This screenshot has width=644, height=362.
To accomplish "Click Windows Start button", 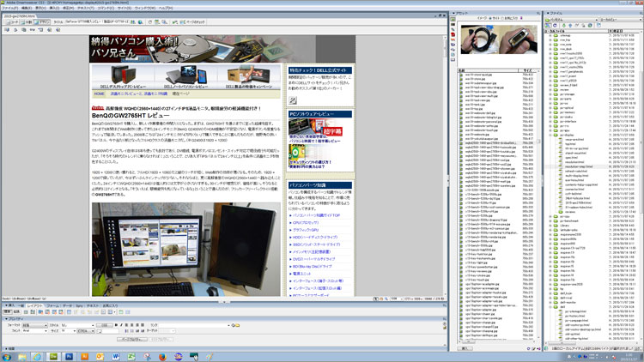I will [7, 357].
